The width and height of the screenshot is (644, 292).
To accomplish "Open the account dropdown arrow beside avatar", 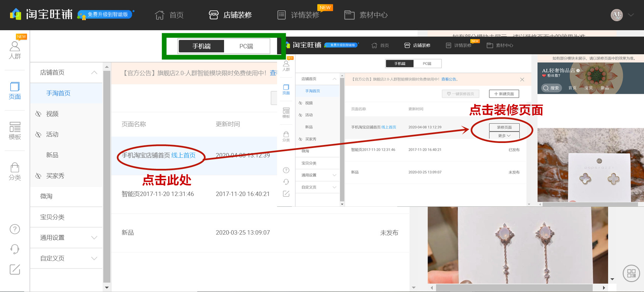I will [631, 15].
